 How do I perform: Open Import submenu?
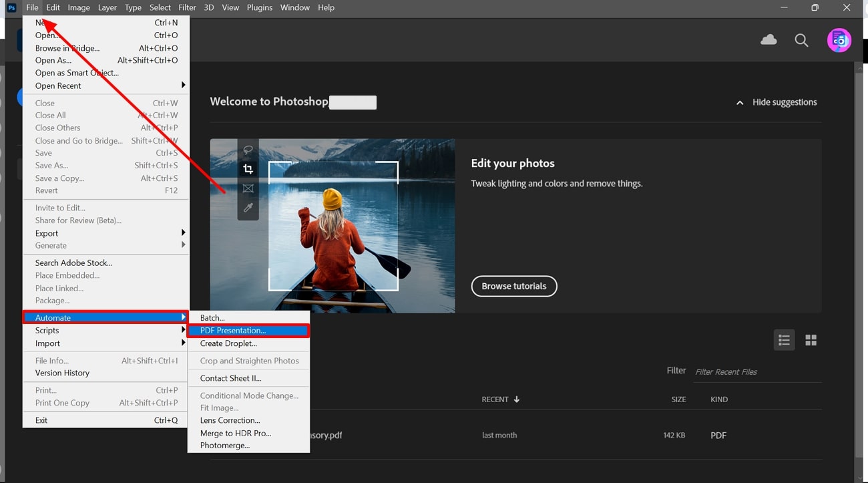coord(105,343)
